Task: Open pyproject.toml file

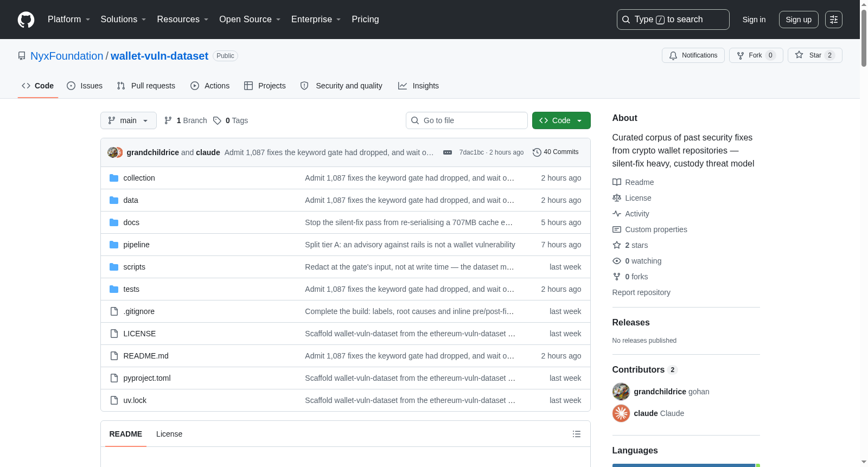Action: click(x=147, y=378)
